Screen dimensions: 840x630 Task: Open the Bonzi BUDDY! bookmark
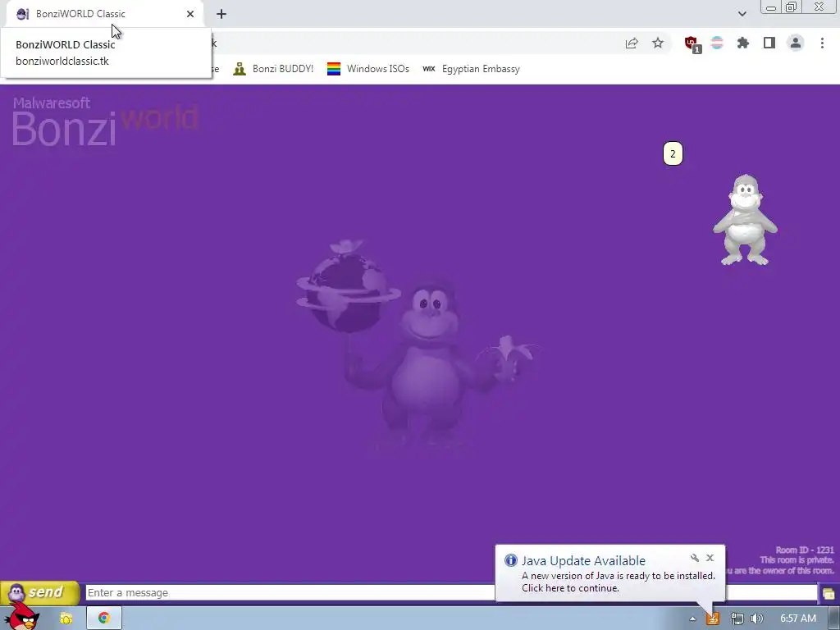[273, 69]
